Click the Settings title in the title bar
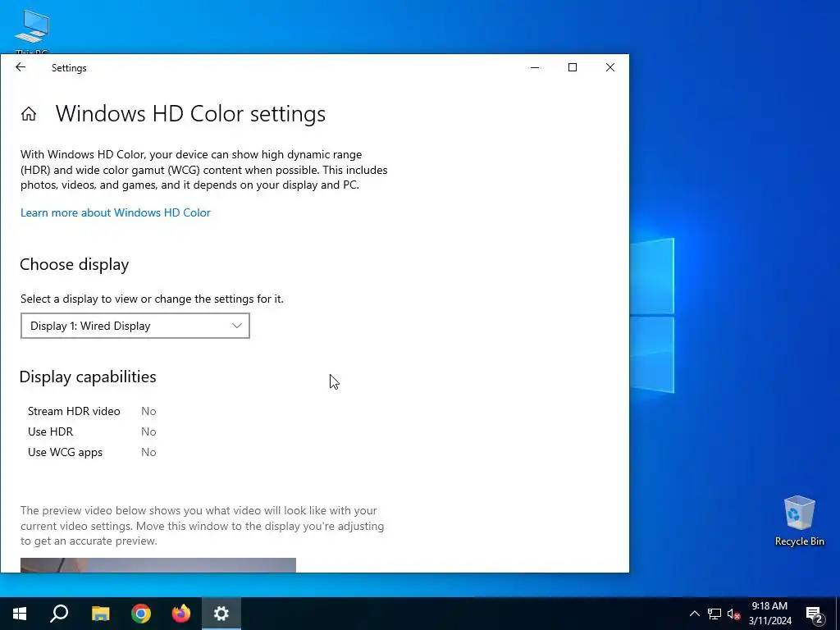The width and height of the screenshot is (840, 630). click(69, 68)
